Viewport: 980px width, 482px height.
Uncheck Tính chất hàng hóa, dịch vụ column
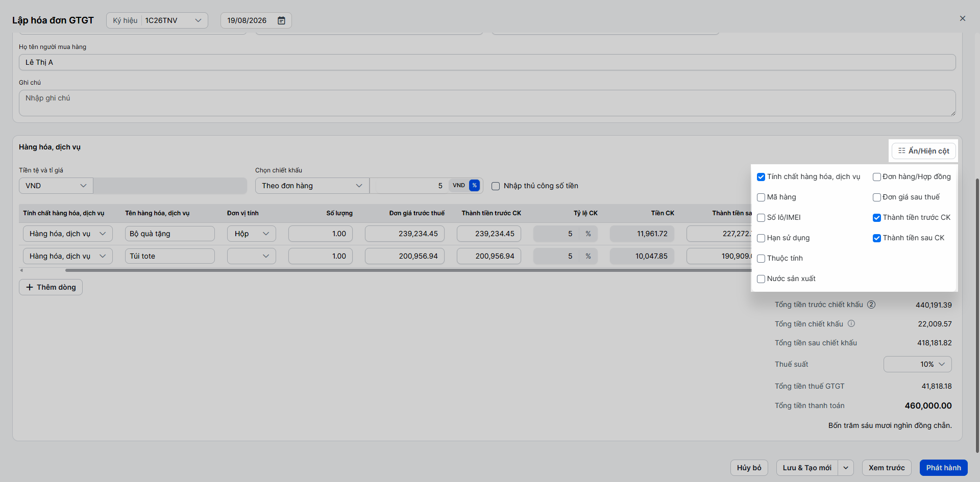[761, 177]
